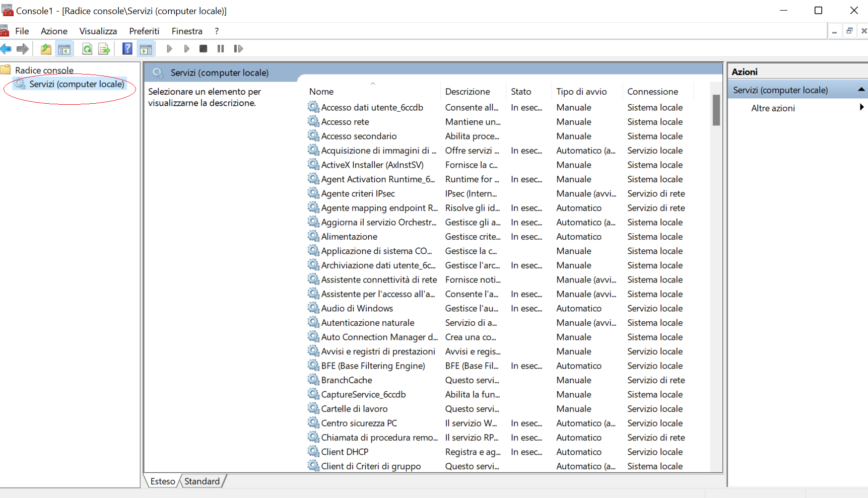Toggle the Show/Hide Console Tree toolbar icon
Image resolution: width=868 pixels, height=498 pixels.
(x=64, y=49)
